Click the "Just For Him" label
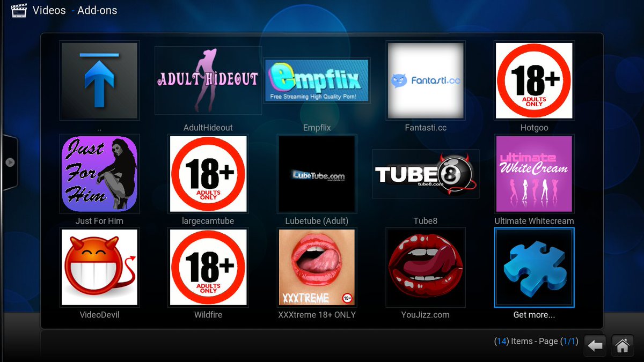 [x=99, y=221]
